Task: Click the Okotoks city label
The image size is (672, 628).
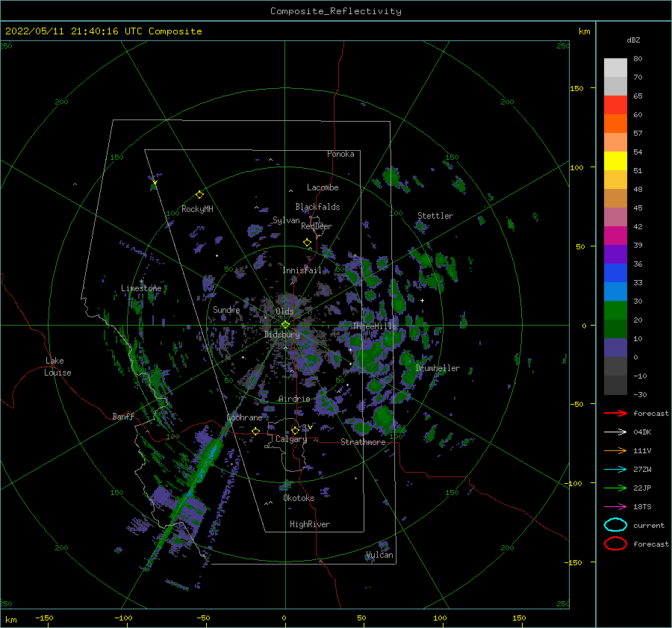Action: [299, 499]
